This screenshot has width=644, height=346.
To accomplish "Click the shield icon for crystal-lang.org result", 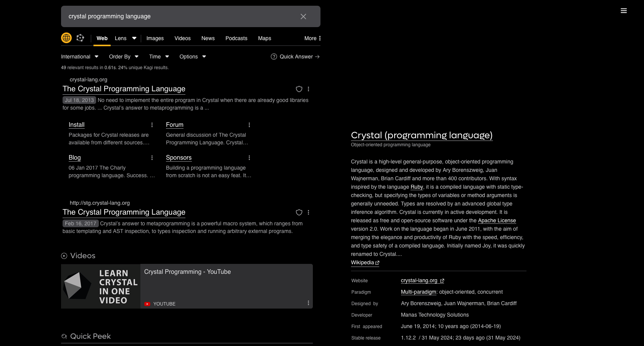I will pyautogui.click(x=299, y=89).
